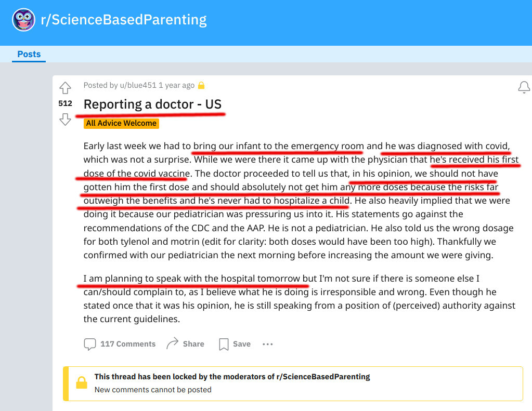
Task: Click the "1 year ago" post timestamp
Action: 176,85
